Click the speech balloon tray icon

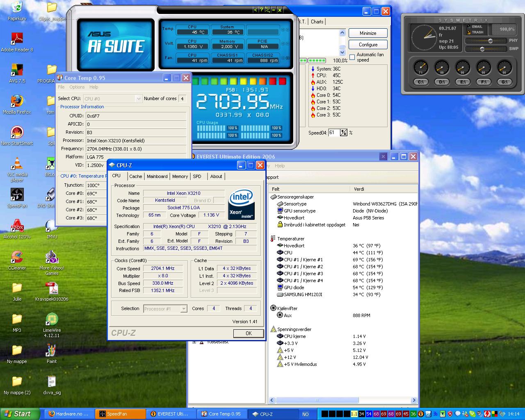point(458,414)
